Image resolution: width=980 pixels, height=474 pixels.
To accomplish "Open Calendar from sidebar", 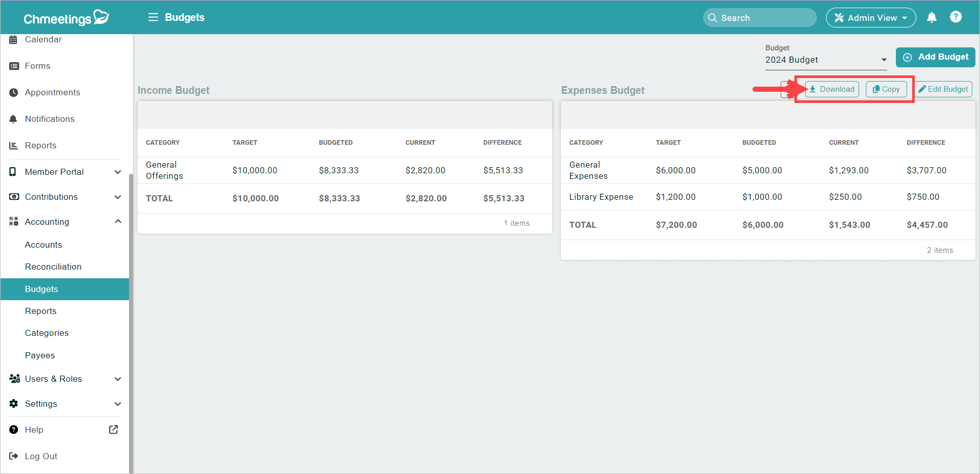I will coord(43,39).
